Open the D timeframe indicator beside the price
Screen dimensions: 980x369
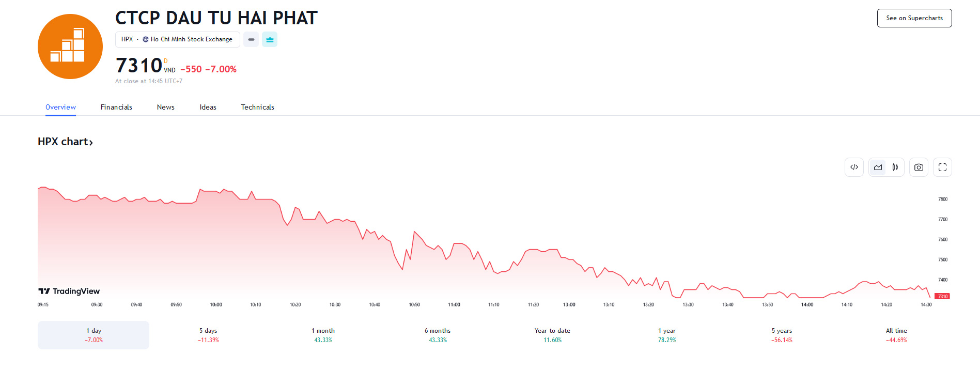coord(166,60)
